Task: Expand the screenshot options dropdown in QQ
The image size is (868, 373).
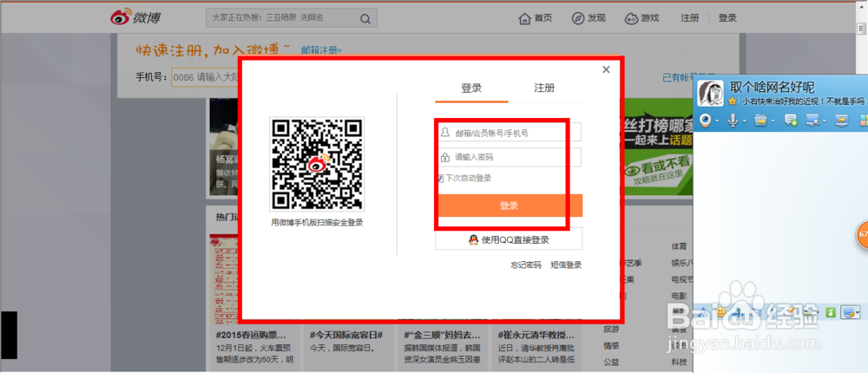Action: tap(858, 314)
